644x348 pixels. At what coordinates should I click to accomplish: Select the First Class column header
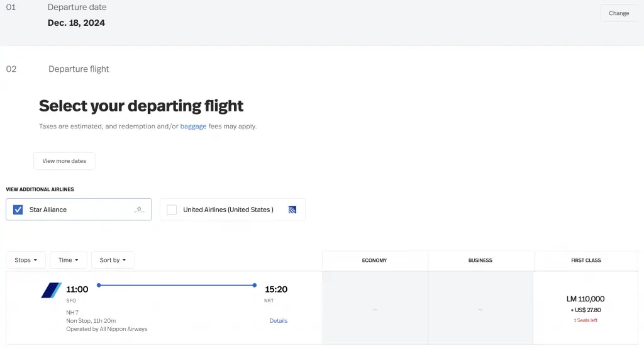(x=586, y=260)
